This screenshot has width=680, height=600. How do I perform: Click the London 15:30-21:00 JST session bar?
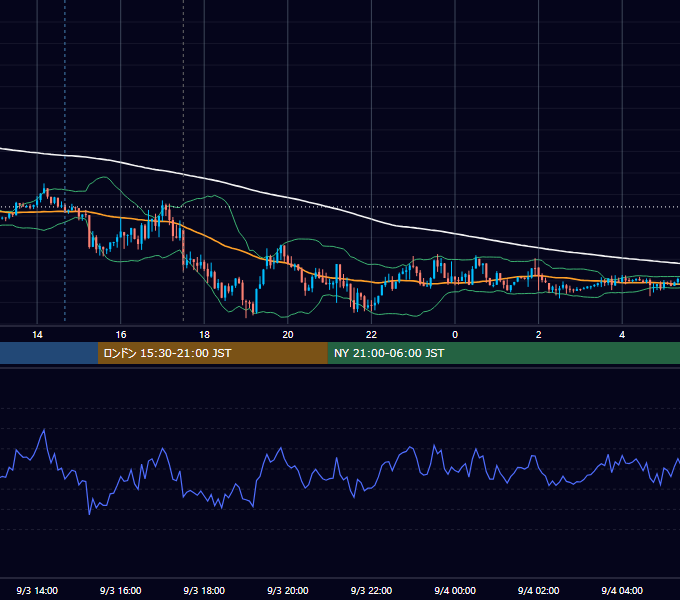coord(212,353)
